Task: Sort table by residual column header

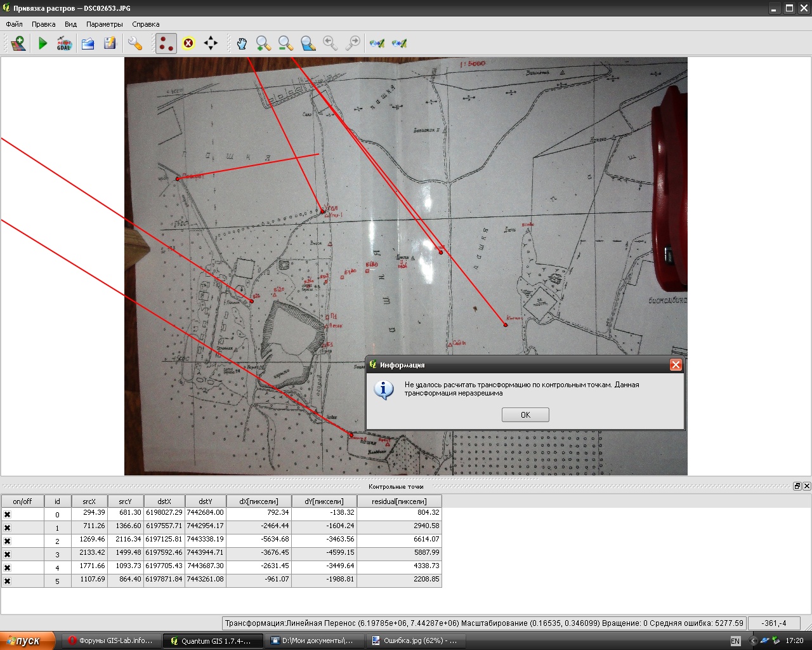Action: click(x=399, y=501)
